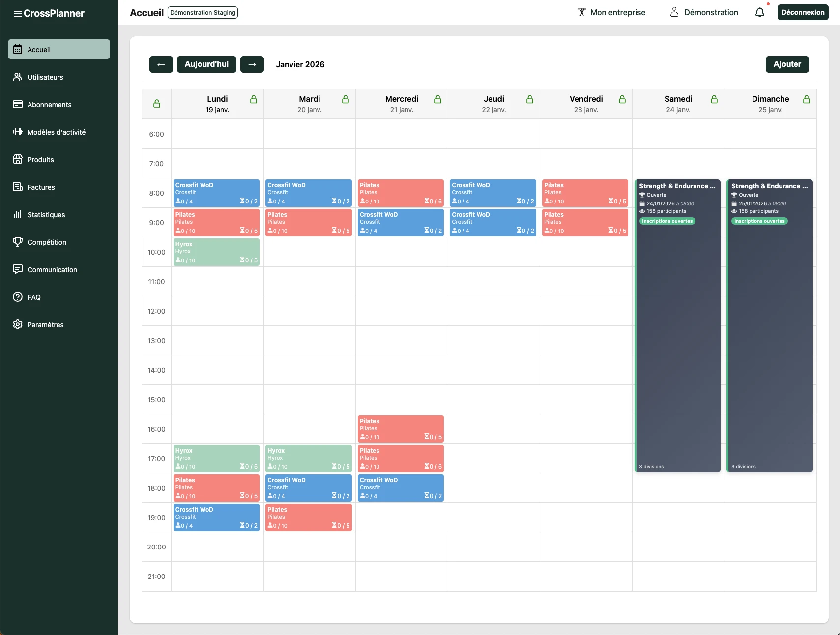The image size is (840, 635).
Task: Open Monday's 10:00 green Hyrox session
Action: (x=216, y=252)
